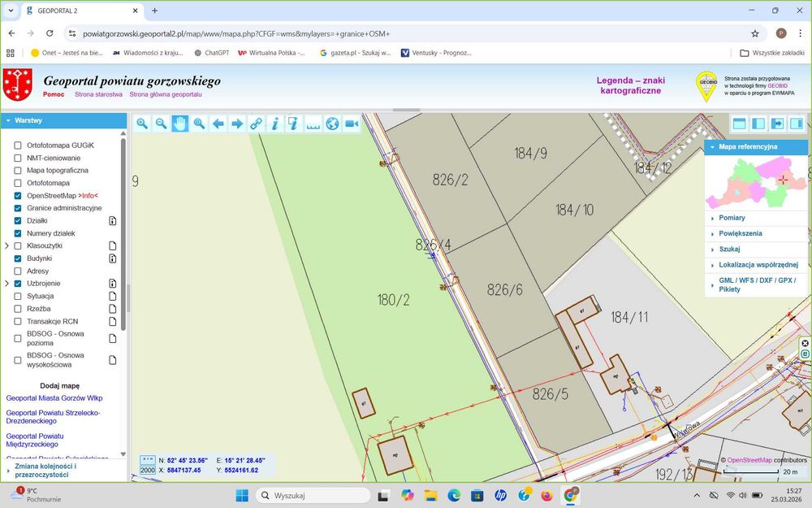This screenshot has width=812, height=508.
Task: Open Geoportal Miasta Gorzów Wlkp link
Action: coord(54,398)
